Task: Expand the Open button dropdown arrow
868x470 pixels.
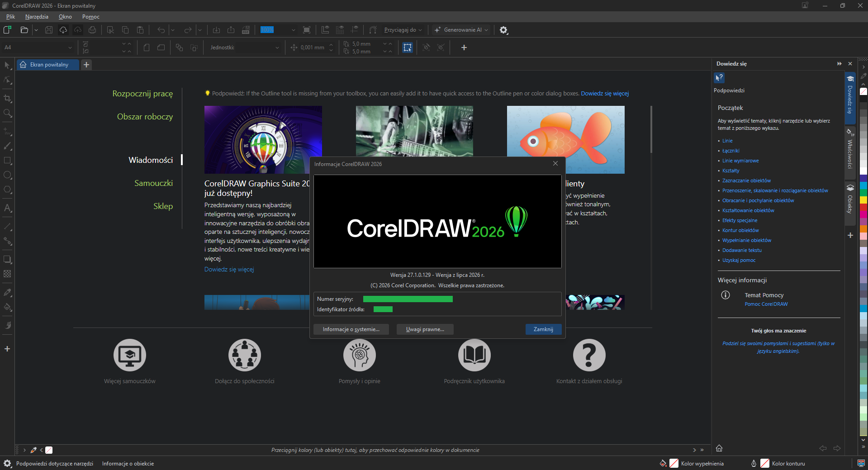Action: tap(36, 30)
